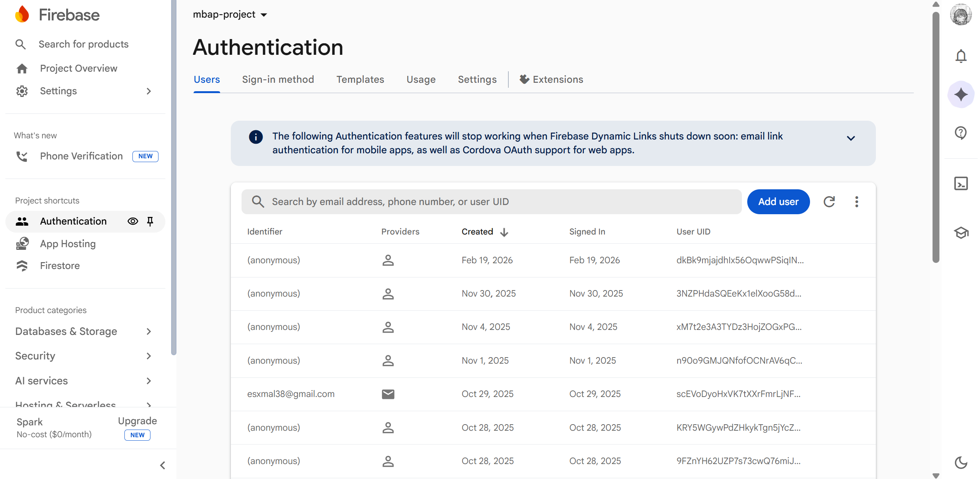Click the Firebase flame logo
980x479 pixels.
[x=22, y=15]
